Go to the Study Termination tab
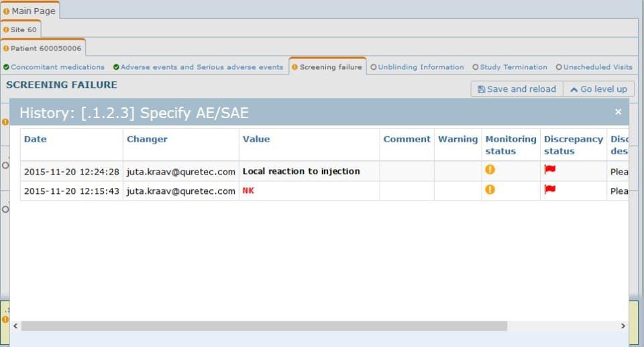 510,67
